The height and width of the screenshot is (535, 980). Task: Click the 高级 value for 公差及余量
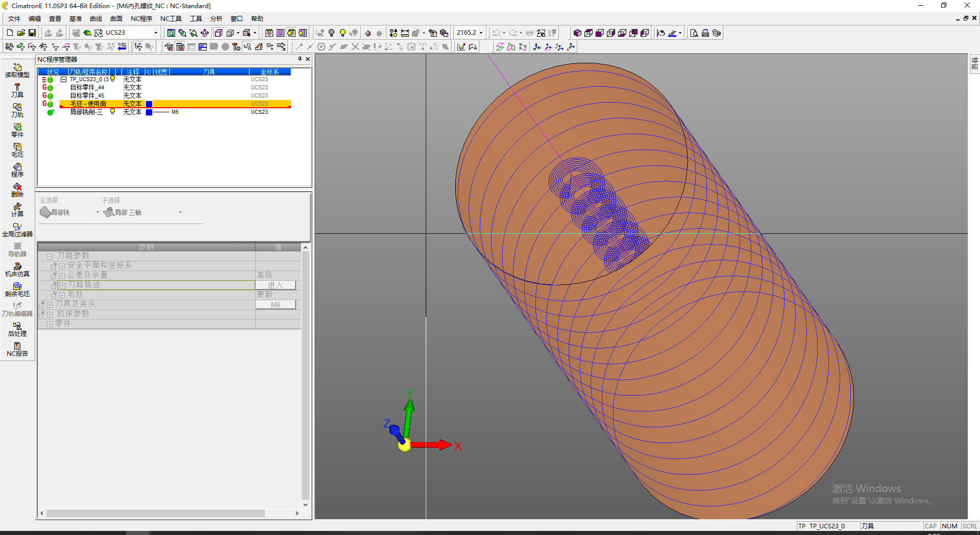tap(264, 275)
